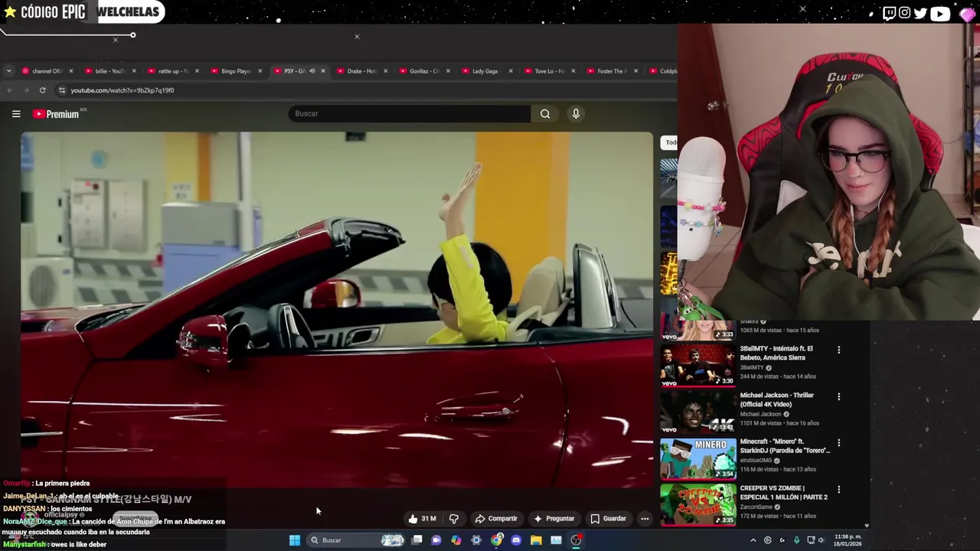Open the tab search dropdown chevron

click(x=8, y=71)
